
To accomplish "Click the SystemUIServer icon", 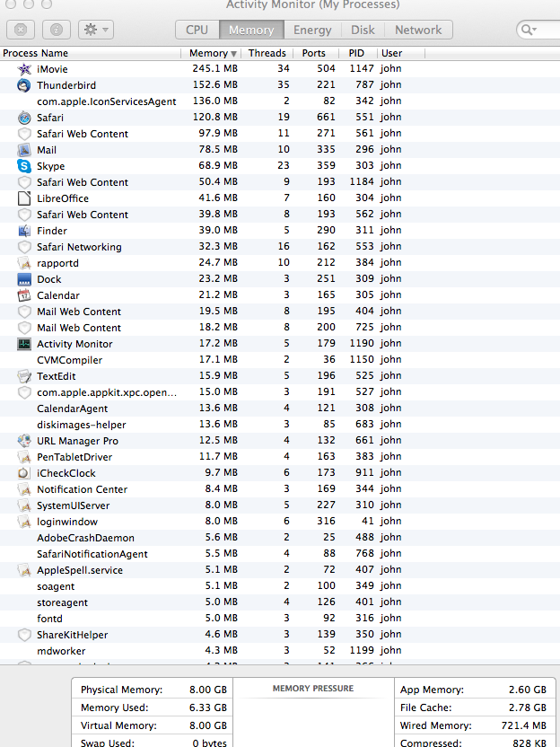I will (24, 505).
